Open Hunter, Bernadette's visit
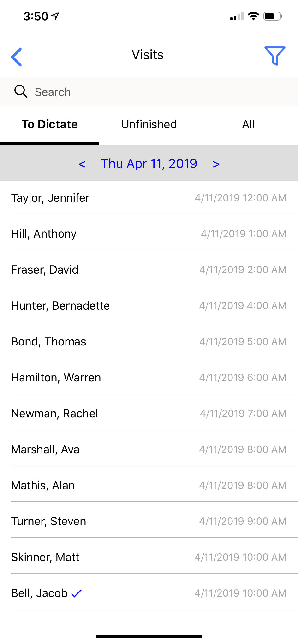The image size is (298, 644). tap(149, 305)
